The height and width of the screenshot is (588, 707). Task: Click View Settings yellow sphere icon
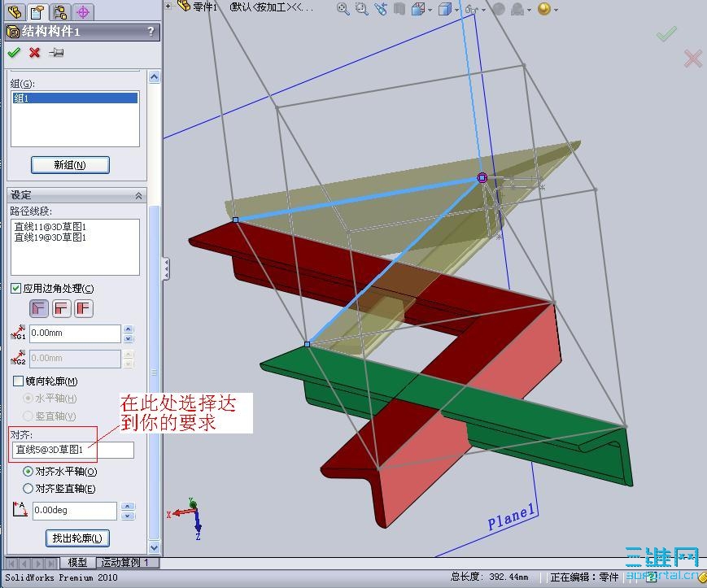click(x=544, y=9)
